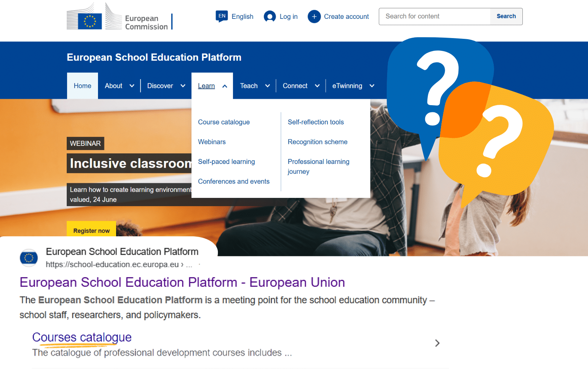
Task: Click the plus icon beside Create account
Action: tap(314, 17)
